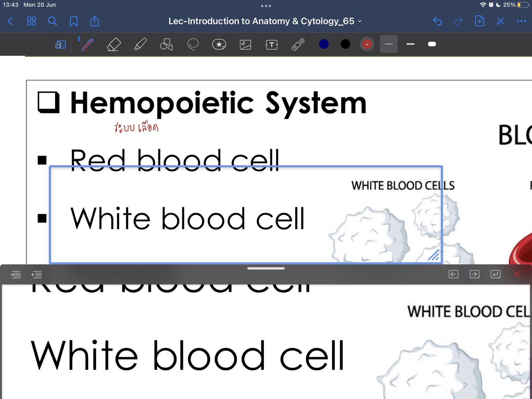Choose the dark blue pen color
This screenshot has width=532, height=399.
324,44
